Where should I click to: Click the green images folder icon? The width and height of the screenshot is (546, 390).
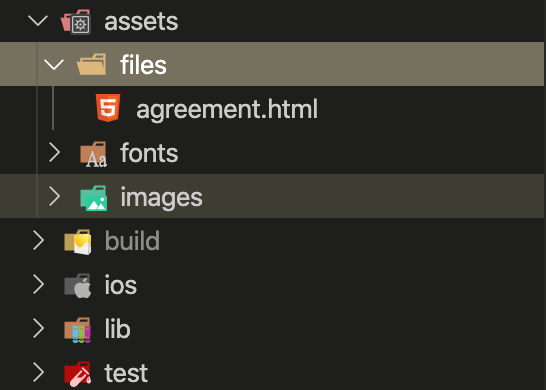(93, 198)
